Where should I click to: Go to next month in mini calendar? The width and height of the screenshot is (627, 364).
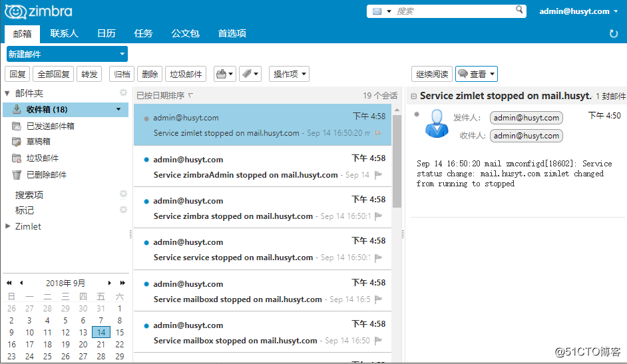(x=110, y=283)
